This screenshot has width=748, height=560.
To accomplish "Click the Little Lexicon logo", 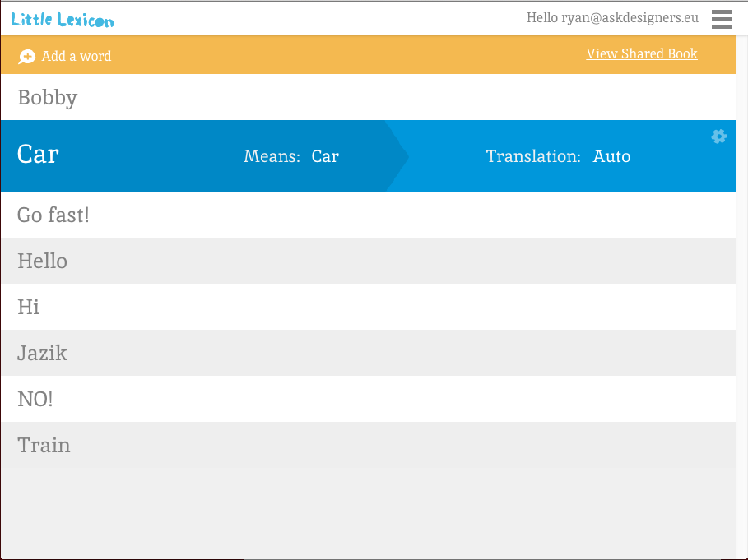I will 63,20.
